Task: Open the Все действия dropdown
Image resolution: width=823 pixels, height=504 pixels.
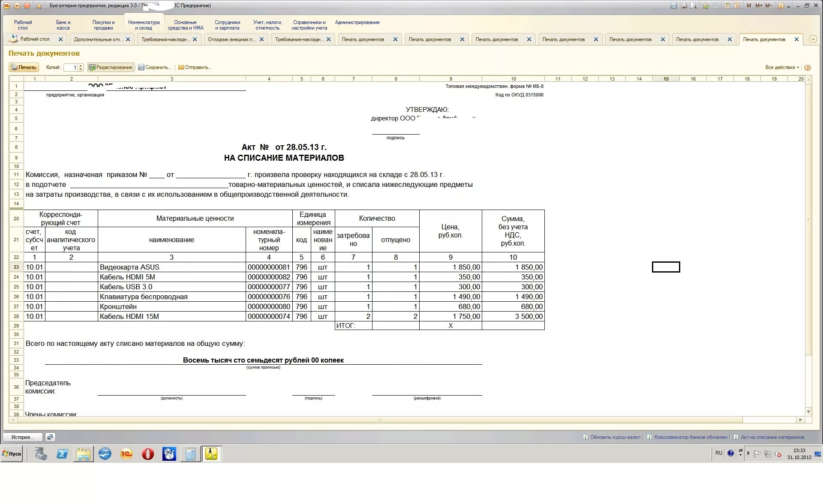Action: point(782,67)
